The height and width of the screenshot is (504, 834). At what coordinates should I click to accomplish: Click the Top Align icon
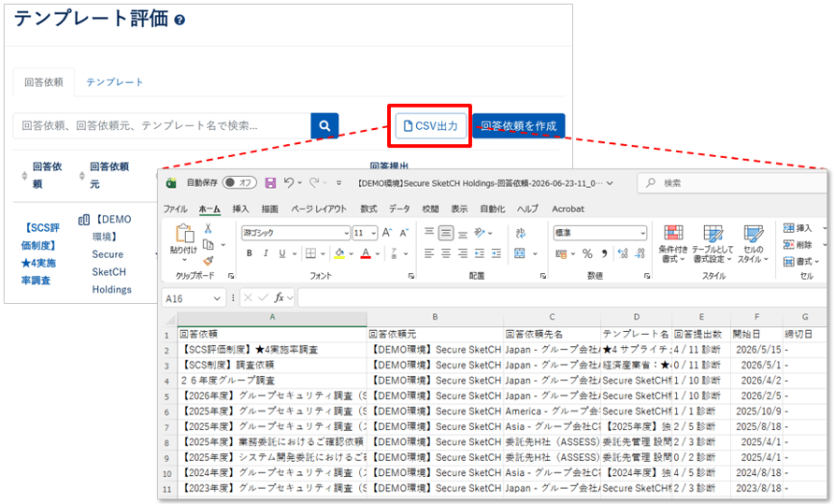point(429,232)
